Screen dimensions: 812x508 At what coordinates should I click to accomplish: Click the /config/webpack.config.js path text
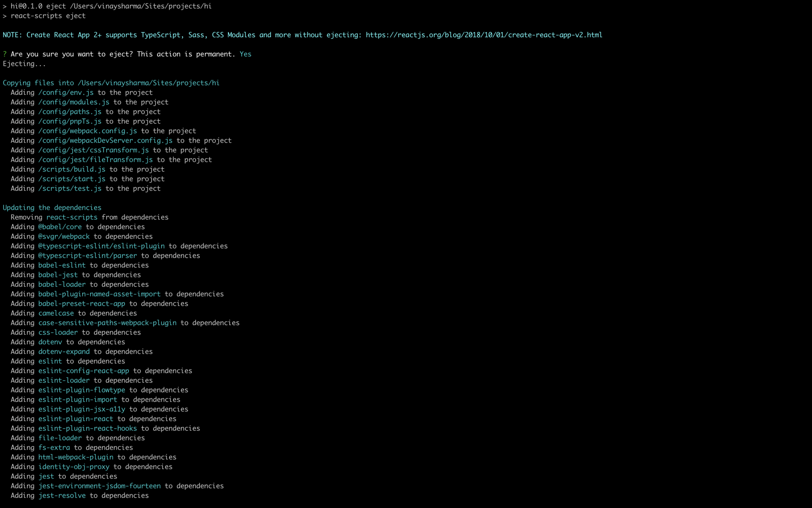(x=87, y=131)
